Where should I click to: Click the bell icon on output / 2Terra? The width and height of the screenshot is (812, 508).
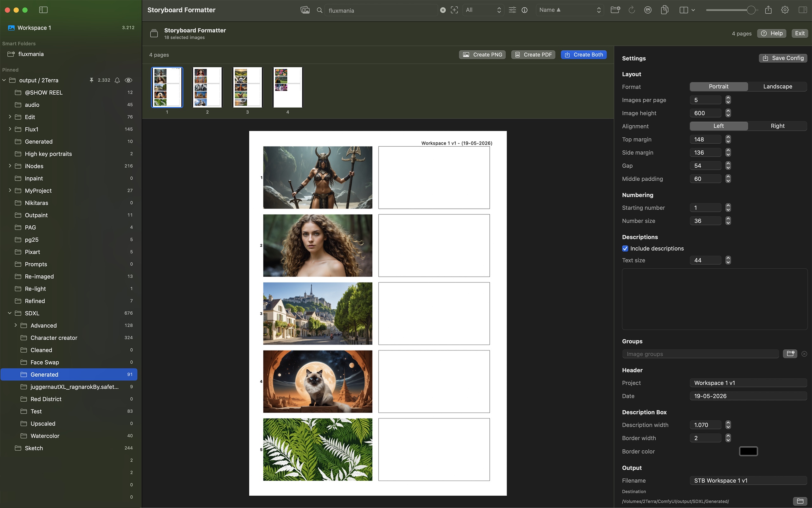coord(117,80)
